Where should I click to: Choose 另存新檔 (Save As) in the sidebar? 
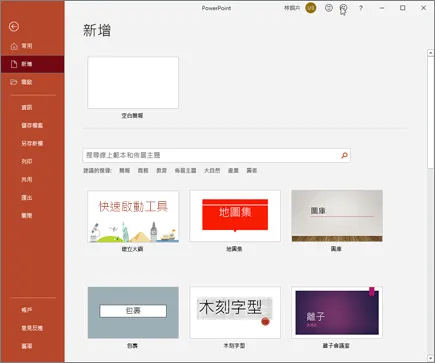(x=32, y=143)
